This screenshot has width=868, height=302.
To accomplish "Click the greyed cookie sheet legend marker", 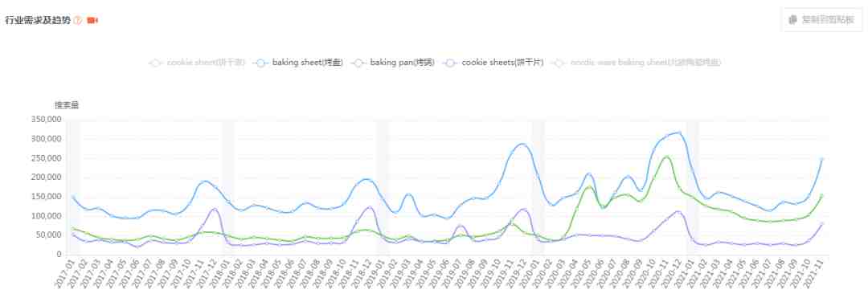I will pos(156,63).
